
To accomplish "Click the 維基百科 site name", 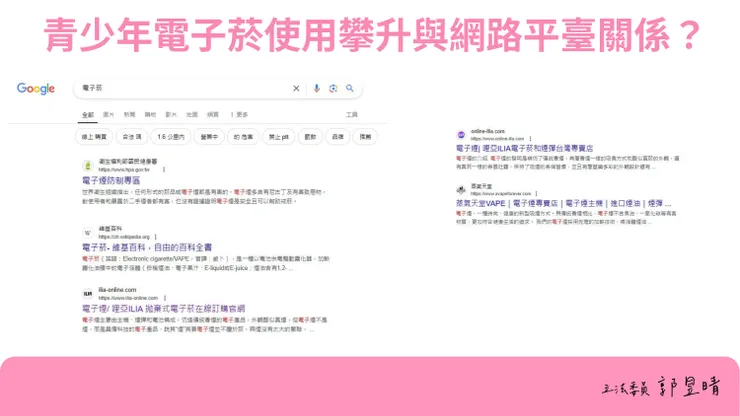I will (110, 229).
